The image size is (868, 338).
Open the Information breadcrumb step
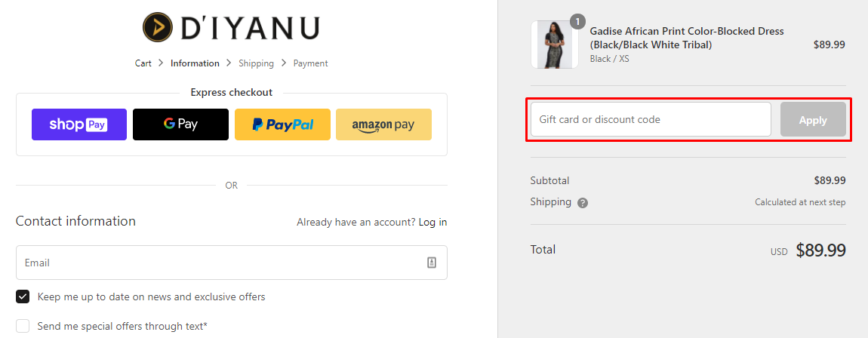click(195, 63)
